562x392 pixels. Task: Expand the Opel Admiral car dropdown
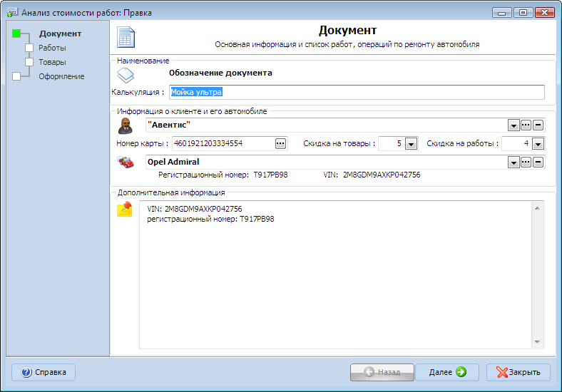coord(513,163)
